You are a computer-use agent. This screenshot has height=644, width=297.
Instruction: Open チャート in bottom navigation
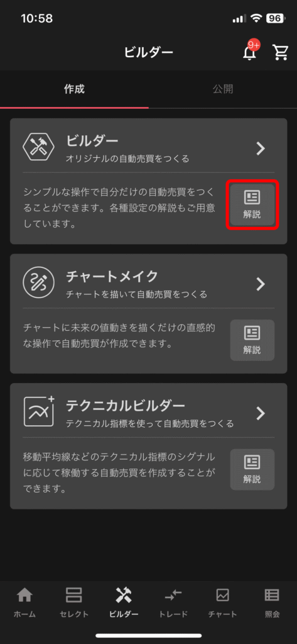(222, 602)
